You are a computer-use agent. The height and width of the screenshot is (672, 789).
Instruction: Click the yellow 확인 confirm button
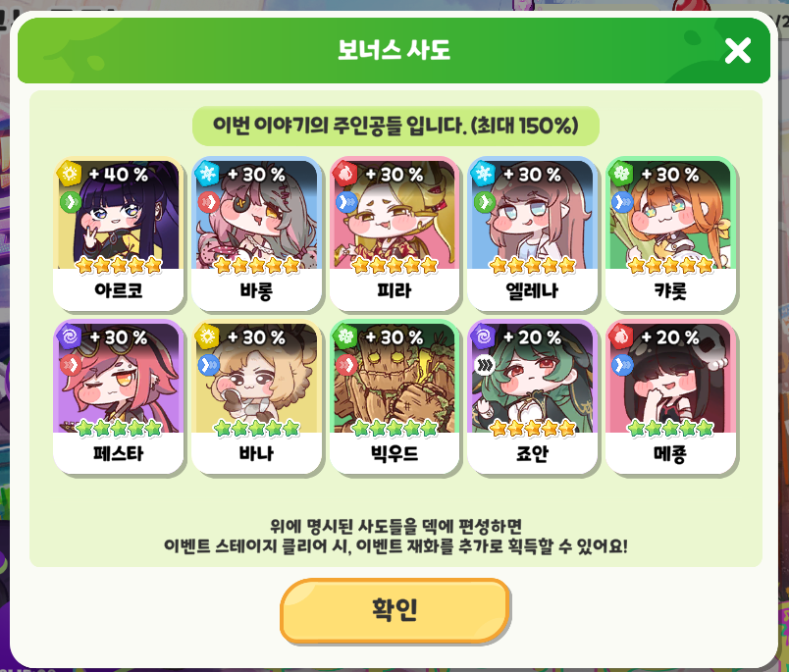(x=395, y=610)
